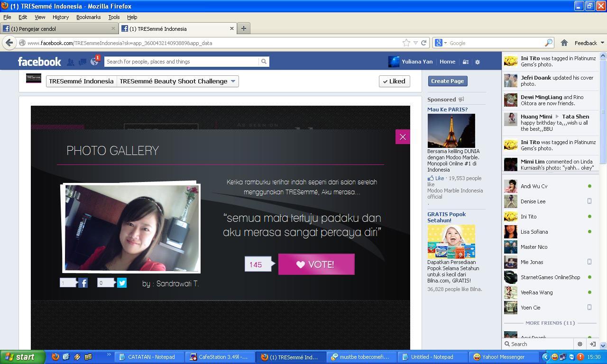607x364 pixels.
Task: Expand MORE FRIENDS (11) list
Action: [x=550, y=323]
